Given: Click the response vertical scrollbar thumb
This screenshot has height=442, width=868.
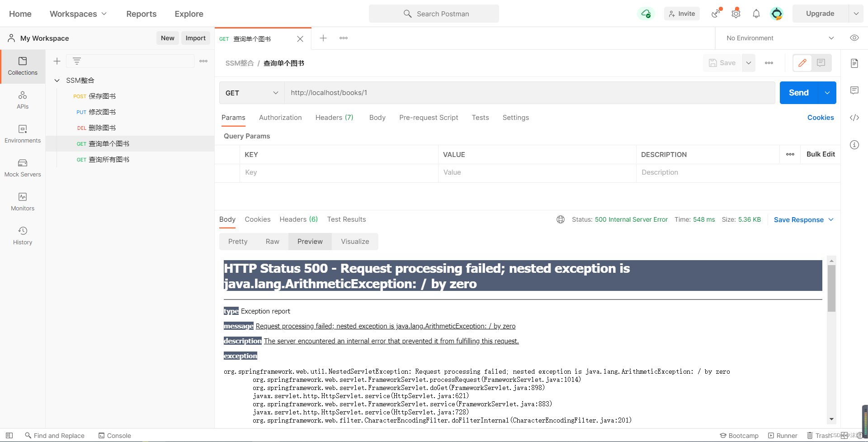Looking at the screenshot, I should pos(831,288).
